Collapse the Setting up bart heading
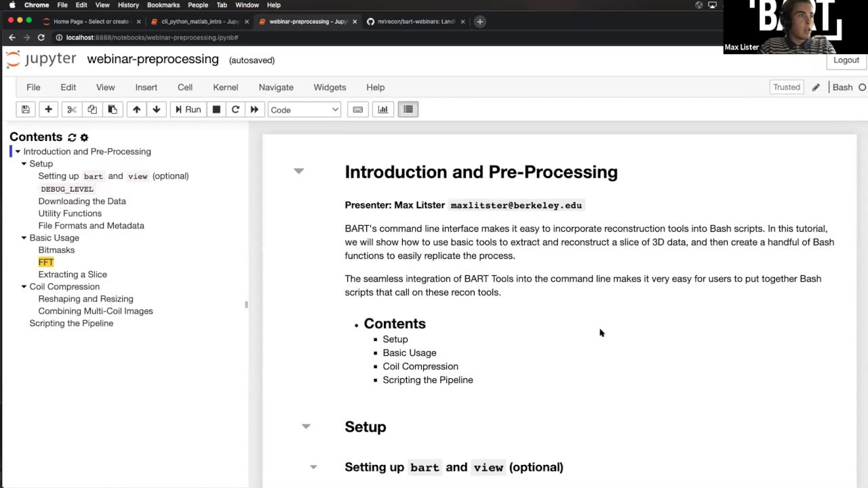This screenshot has width=868, height=488. click(x=313, y=467)
